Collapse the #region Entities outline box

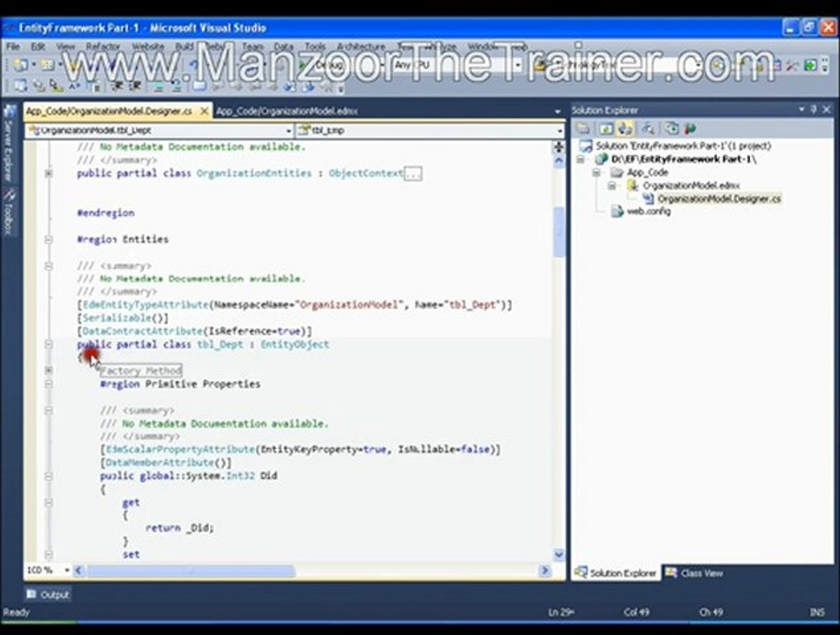pyautogui.click(x=49, y=239)
